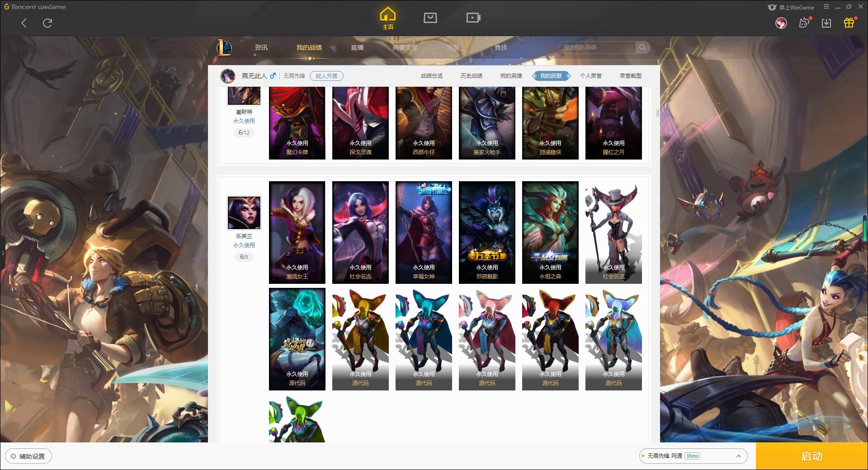This screenshot has height=470, width=868.
Task: Open the 逍遥赌侠 skin card
Action: (550, 123)
